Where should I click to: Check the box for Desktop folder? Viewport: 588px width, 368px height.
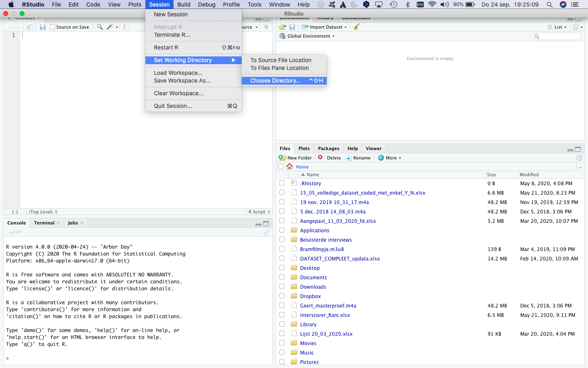tap(282, 268)
